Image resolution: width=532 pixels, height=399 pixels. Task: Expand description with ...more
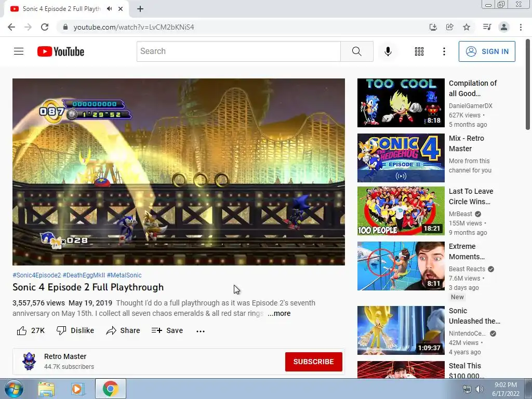point(279,313)
